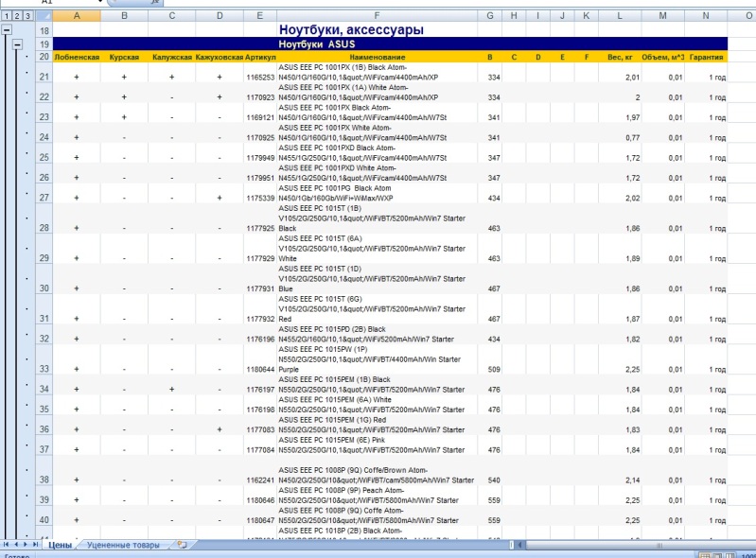The width and height of the screenshot is (756, 558).
Task: Click the Кажуховская column heading
Action: click(x=220, y=57)
